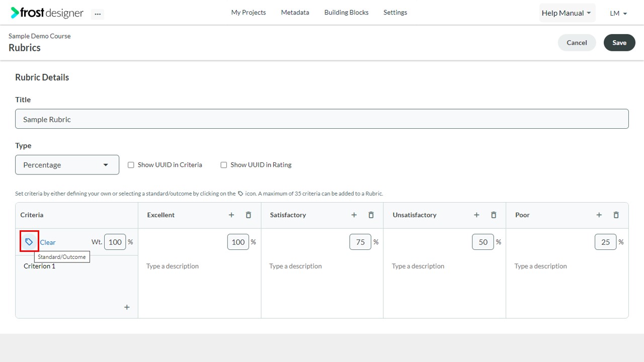Edit the Satisfactory percentage value 75
The width and height of the screenshot is (644, 362).
pyautogui.click(x=360, y=242)
